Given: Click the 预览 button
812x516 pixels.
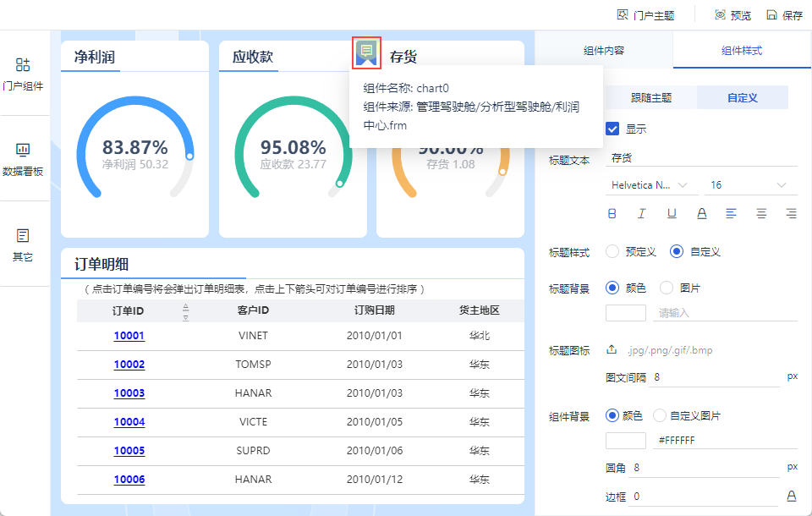Looking at the screenshot, I should click(732, 15).
